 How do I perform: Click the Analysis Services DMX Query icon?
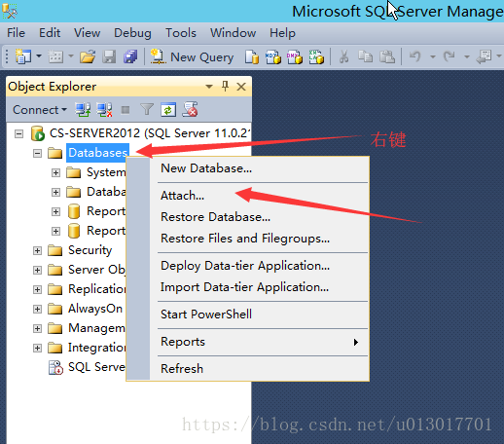[x=295, y=56]
